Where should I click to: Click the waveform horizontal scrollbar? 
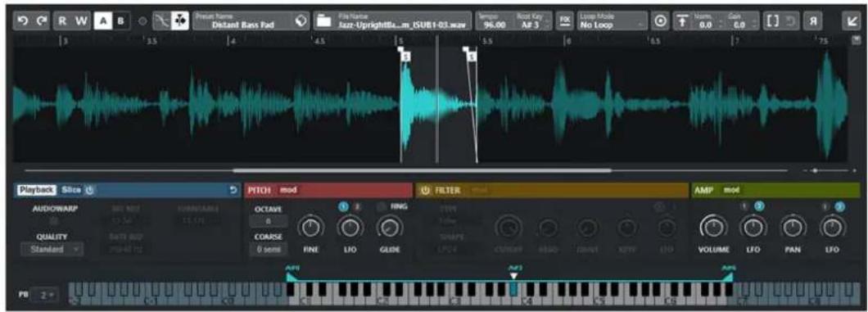[x=422, y=171]
